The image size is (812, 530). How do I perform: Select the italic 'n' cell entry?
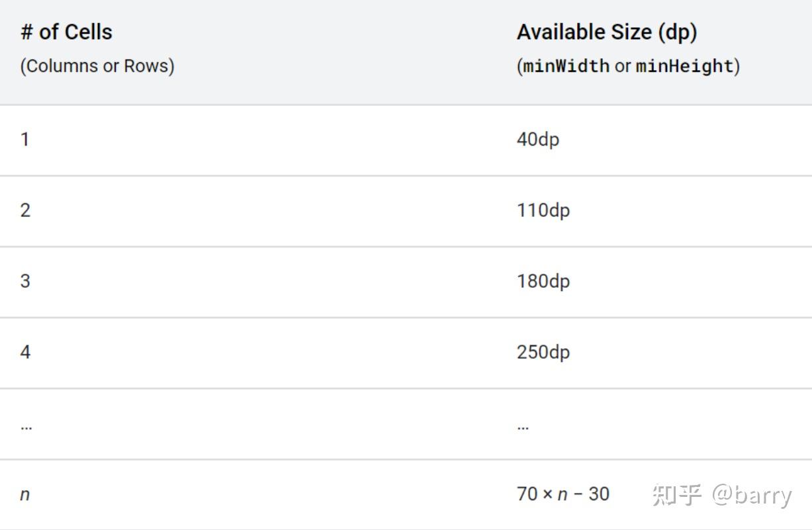coord(24,494)
